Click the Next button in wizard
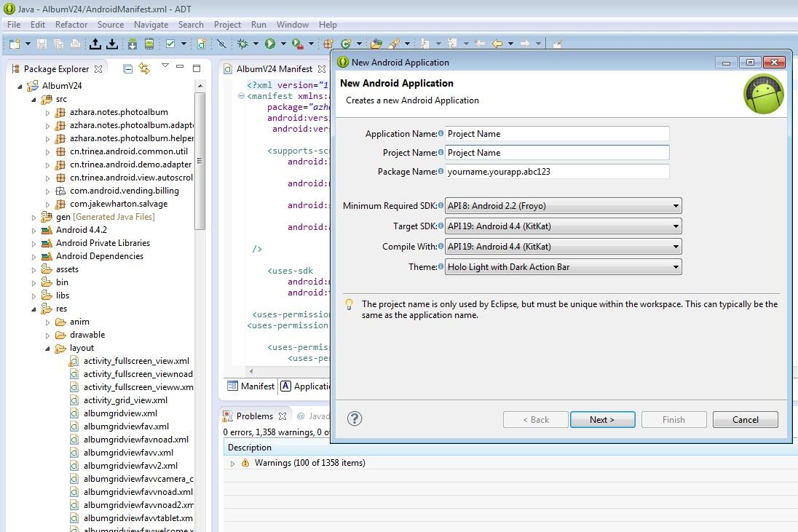Screen dimensions: 798x532 [602, 419]
